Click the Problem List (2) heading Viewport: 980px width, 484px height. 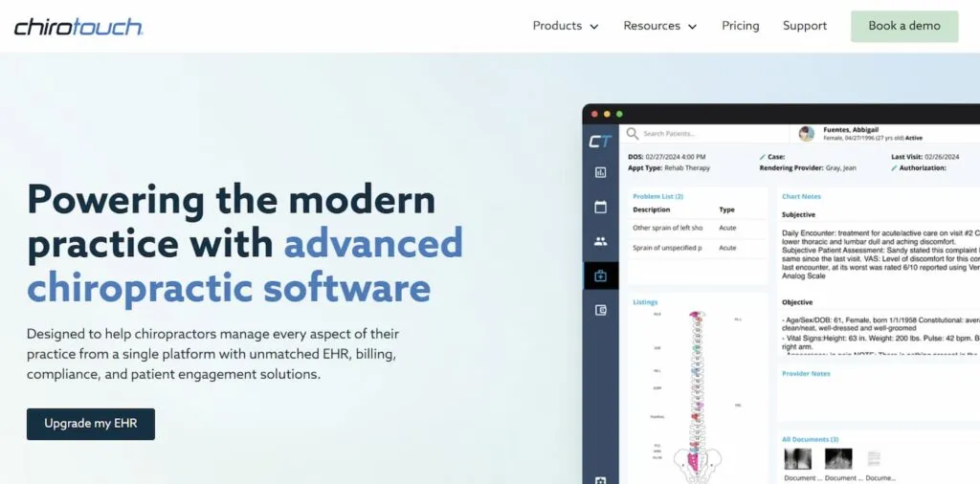[657, 196]
